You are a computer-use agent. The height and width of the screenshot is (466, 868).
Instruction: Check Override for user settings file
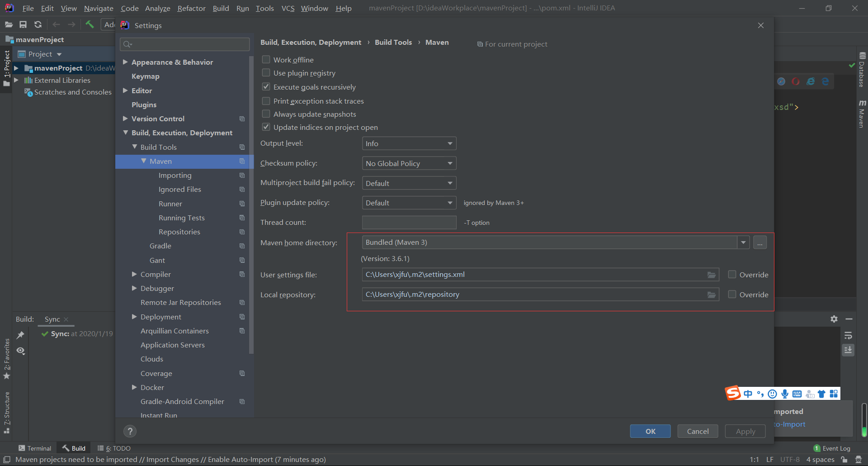(732, 275)
